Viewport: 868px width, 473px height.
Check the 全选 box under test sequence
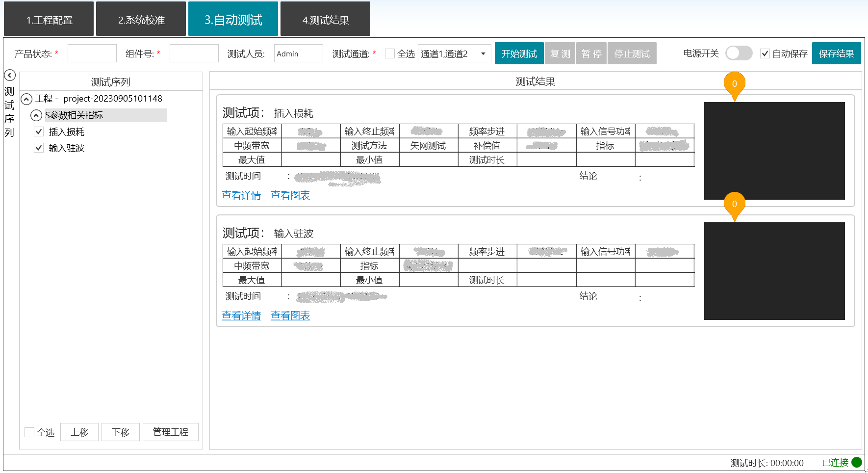click(x=29, y=432)
